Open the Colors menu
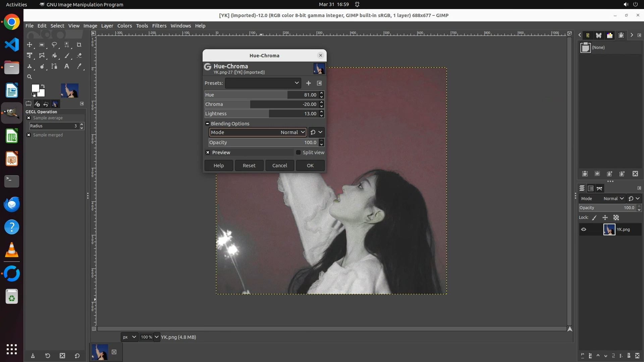This screenshot has width=644, height=362. pyautogui.click(x=124, y=26)
